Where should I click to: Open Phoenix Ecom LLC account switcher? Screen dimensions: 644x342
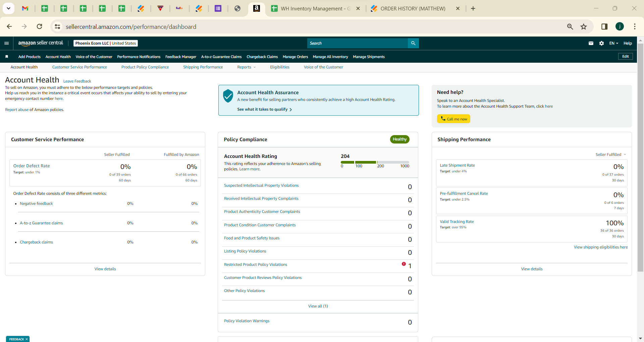tap(106, 43)
